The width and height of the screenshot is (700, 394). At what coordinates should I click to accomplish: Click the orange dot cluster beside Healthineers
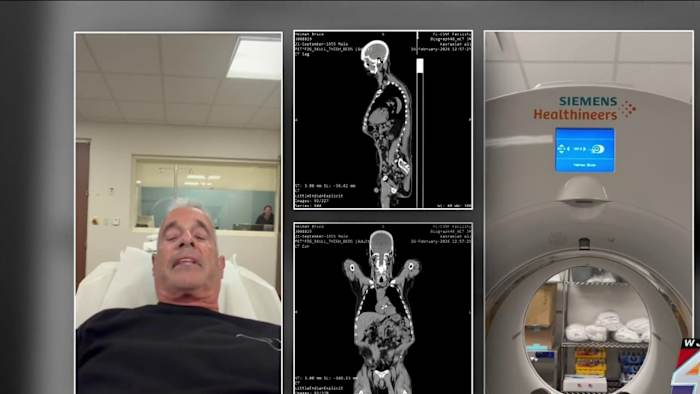(628, 109)
